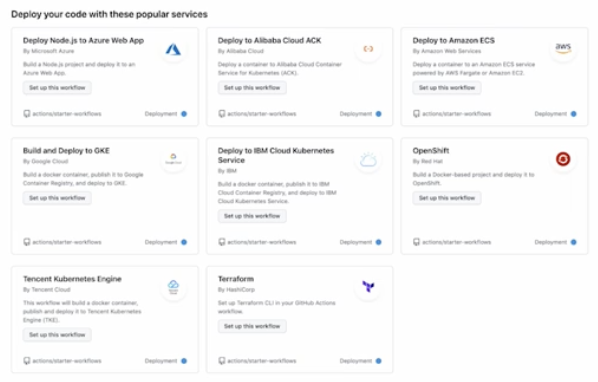Viewport: 598px width, 382px height.
Task: Click 'By Alibaba Cloud' author text
Action: 241,51
